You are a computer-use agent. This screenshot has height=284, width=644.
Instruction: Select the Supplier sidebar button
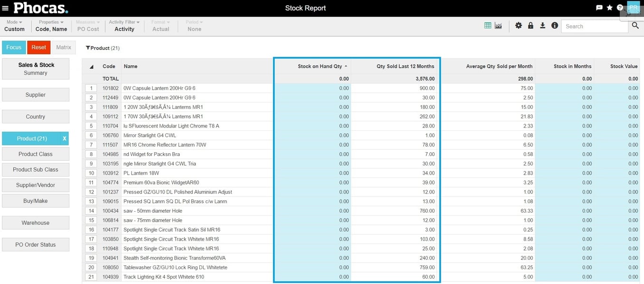(36, 95)
